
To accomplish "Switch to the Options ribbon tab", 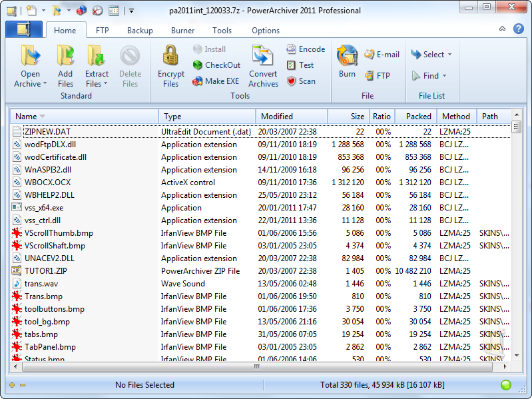I will click(266, 31).
